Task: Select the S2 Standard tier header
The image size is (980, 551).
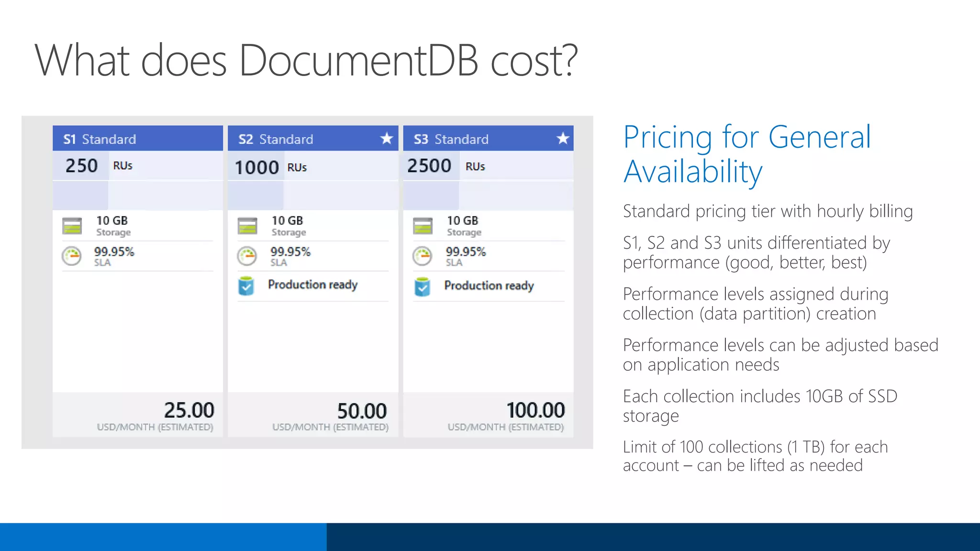Action: 313,139
